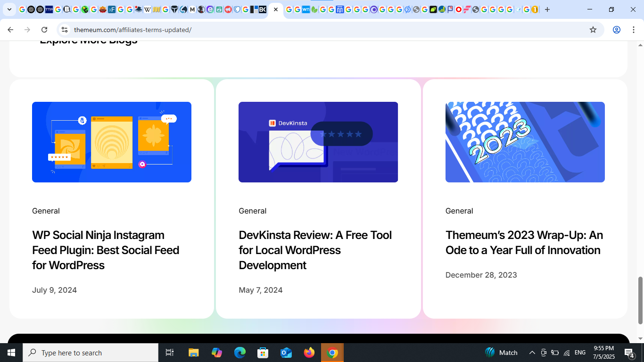Click the Meet Now camera tray icon
644x362 pixels.
[x=544, y=353]
